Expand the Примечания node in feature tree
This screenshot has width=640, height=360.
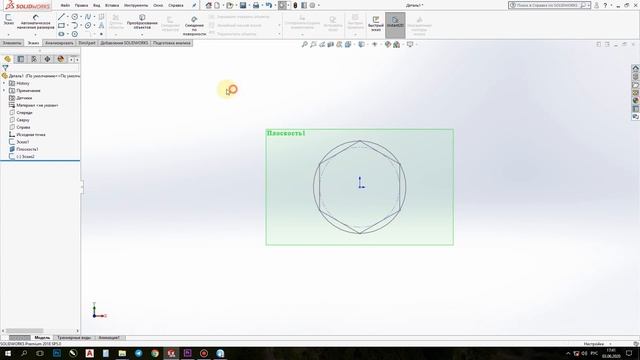click(4, 91)
